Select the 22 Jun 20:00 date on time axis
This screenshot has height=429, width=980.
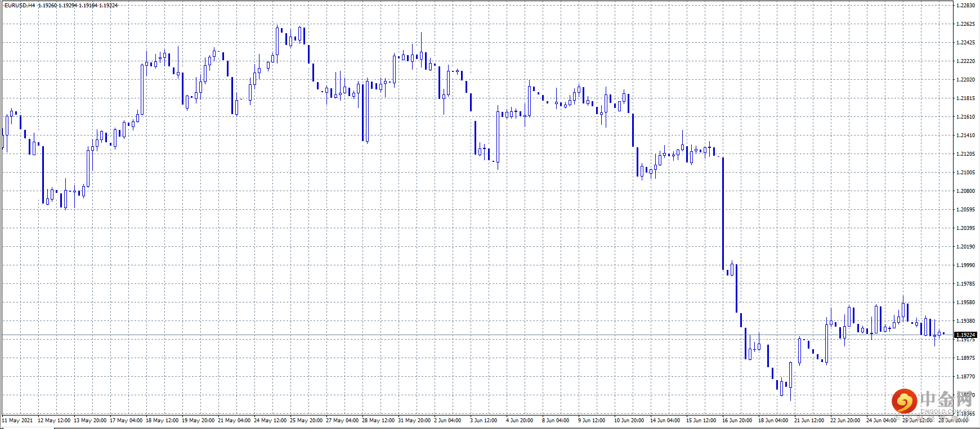click(x=845, y=421)
